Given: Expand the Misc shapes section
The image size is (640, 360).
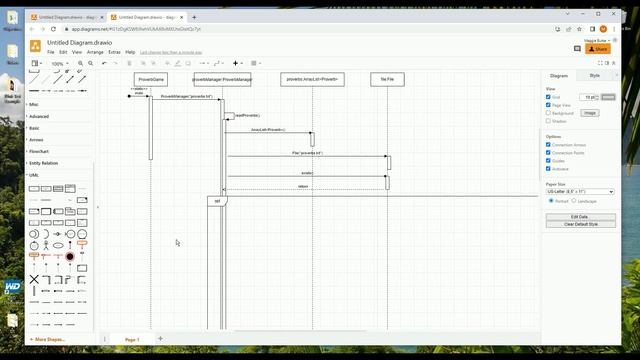Looking at the screenshot, I should pyautogui.click(x=33, y=104).
